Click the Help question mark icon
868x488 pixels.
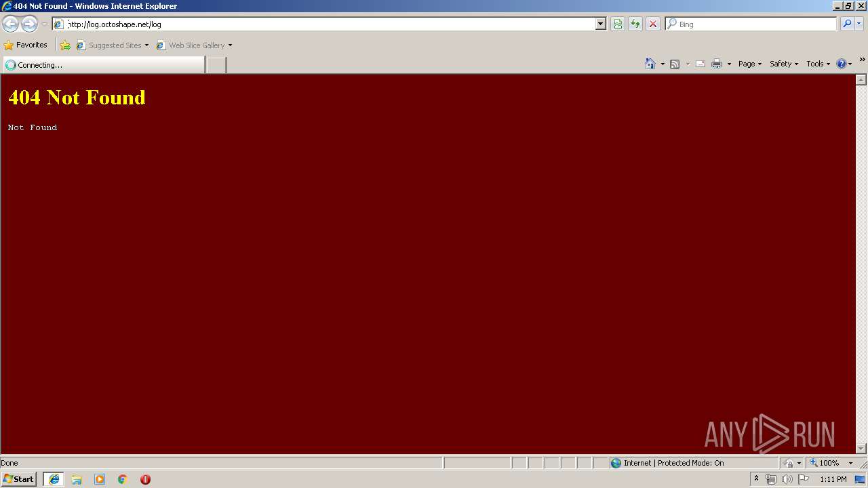[842, 64]
